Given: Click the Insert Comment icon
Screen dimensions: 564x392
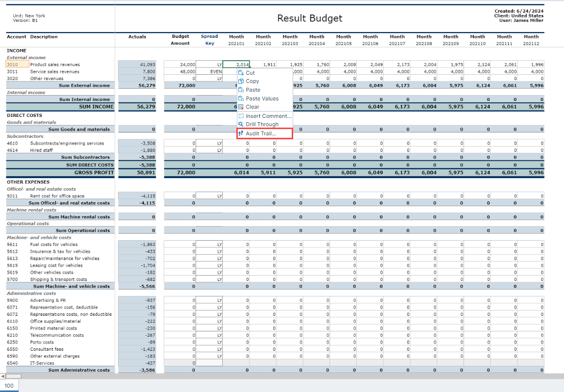Looking at the screenshot, I should tap(240, 115).
